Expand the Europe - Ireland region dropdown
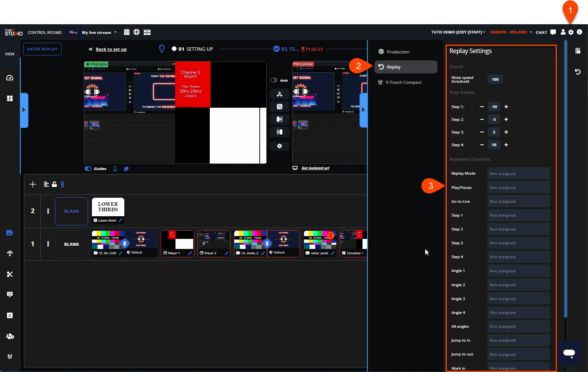 click(x=511, y=32)
